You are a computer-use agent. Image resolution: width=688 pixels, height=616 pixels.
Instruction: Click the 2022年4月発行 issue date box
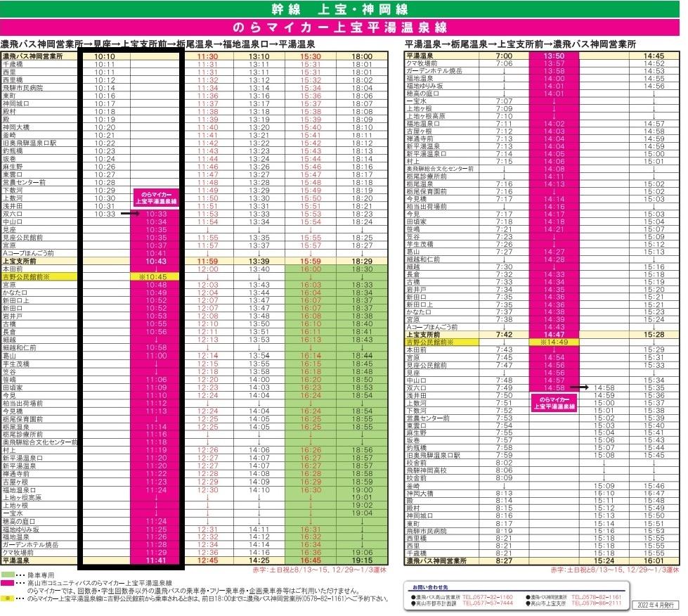click(654, 604)
